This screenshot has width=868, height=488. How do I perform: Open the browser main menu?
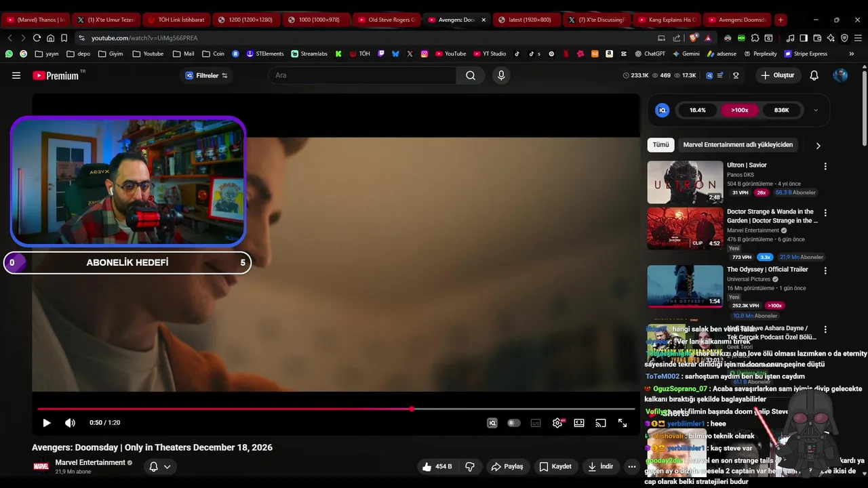point(858,38)
